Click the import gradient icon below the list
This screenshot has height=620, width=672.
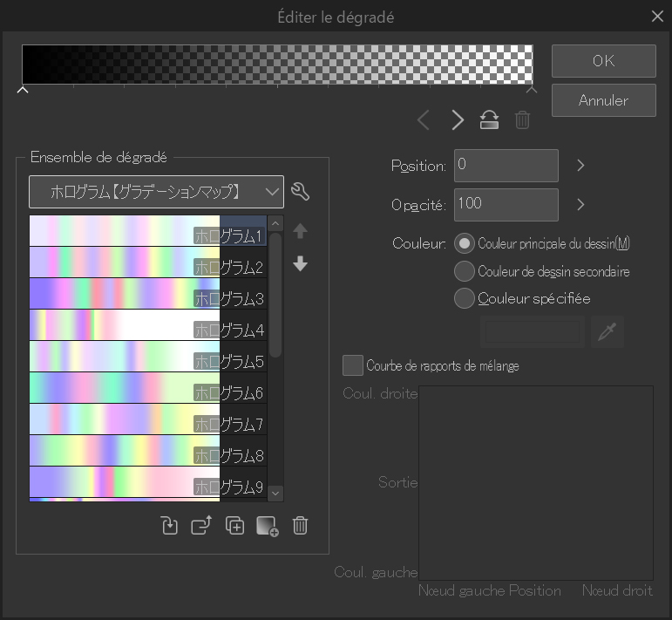pos(170,526)
